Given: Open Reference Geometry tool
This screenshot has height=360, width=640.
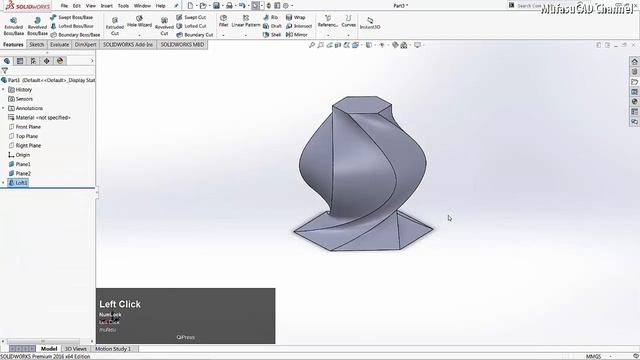Looking at the screenshot, I should (x=328, y=21).
